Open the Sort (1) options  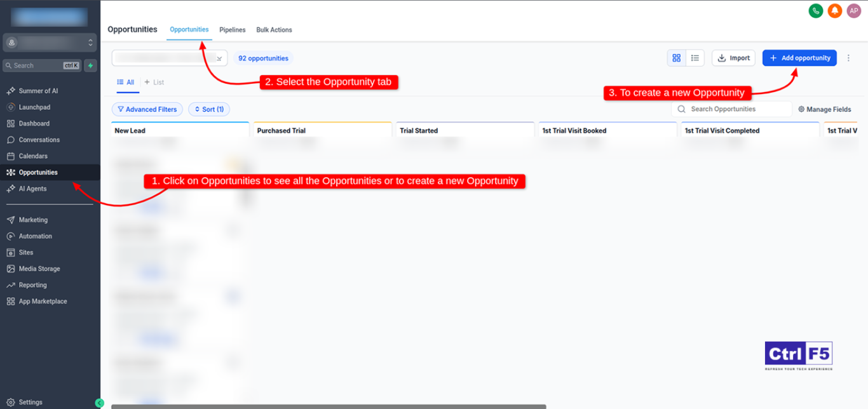click(209, 109)
